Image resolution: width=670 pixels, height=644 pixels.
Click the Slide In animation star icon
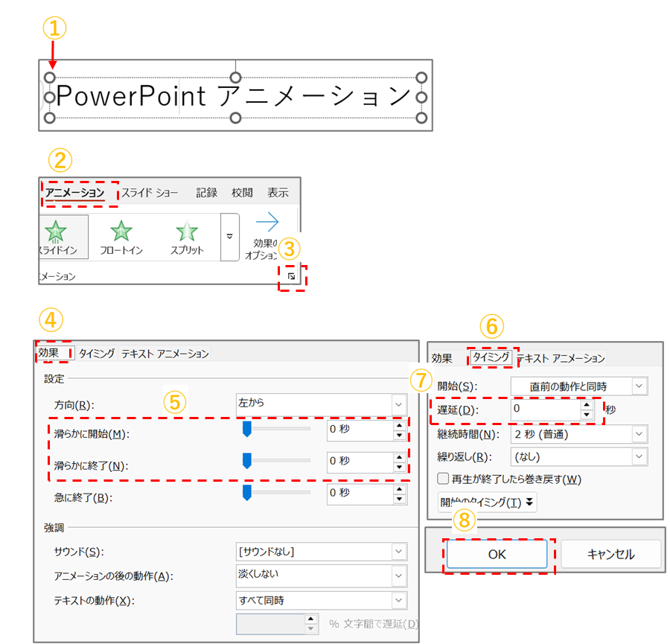[x=57, y=231]
